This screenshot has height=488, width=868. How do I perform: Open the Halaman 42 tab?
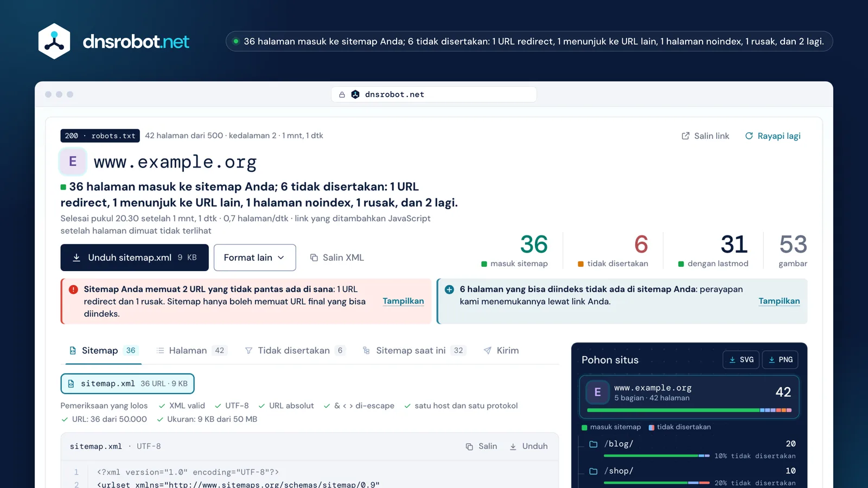(191, 351)
